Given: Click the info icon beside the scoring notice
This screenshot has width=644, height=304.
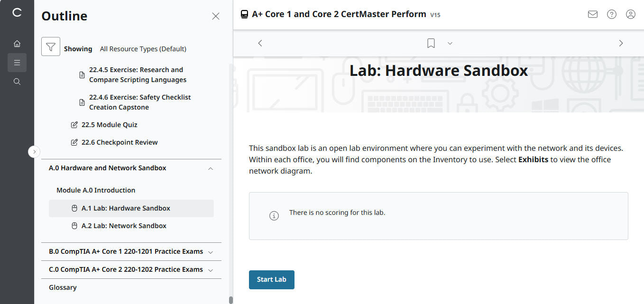Looking at the screenshot, I should pyautogui.click(x=274, y=216).
